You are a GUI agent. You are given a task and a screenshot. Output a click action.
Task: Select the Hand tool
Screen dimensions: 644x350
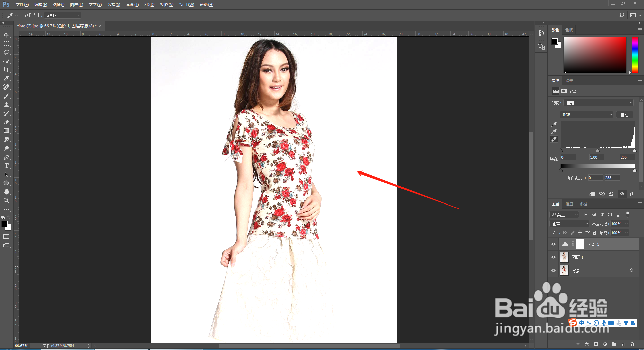[x=6, y=192]
